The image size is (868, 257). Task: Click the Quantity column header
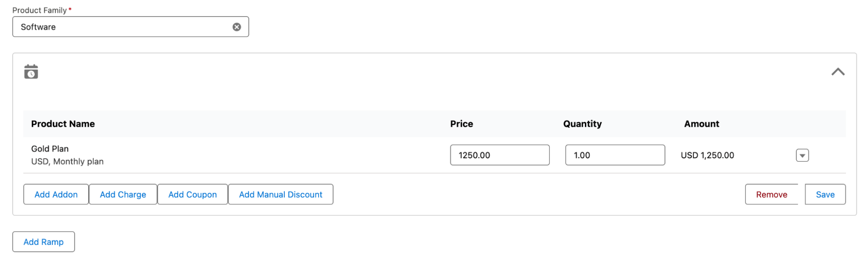tap(582, 124)
